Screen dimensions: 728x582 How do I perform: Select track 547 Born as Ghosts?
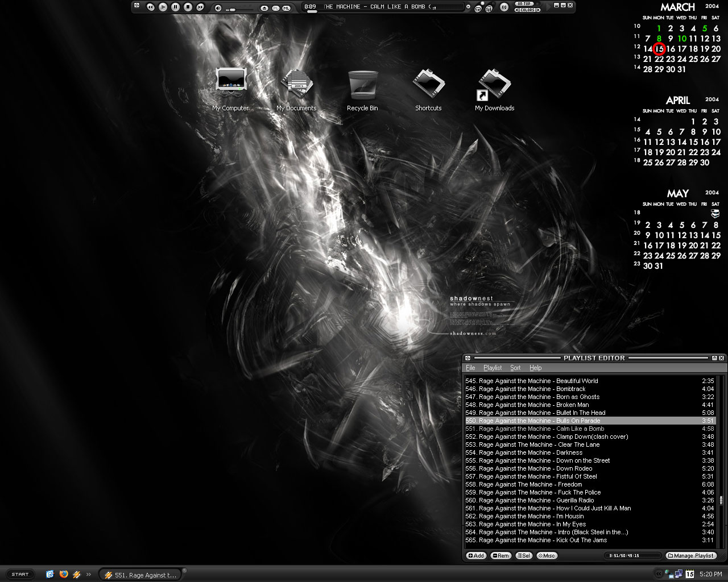point(590,397)
